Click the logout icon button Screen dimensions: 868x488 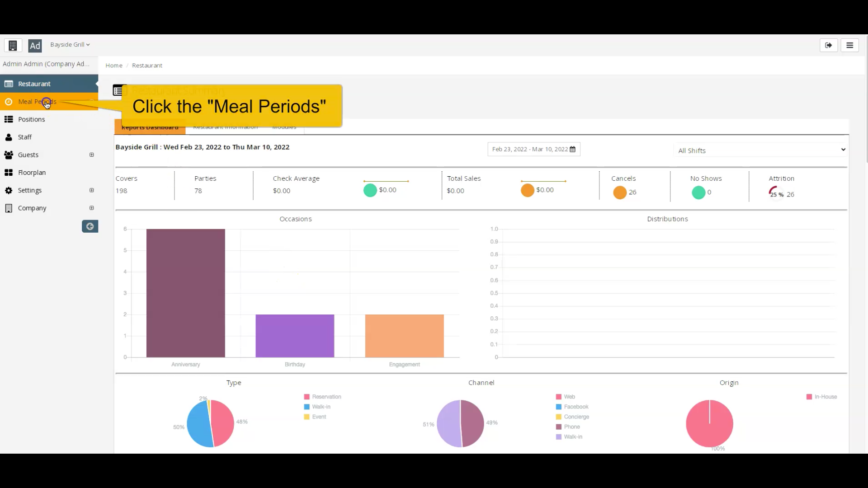tap(829, 45)
